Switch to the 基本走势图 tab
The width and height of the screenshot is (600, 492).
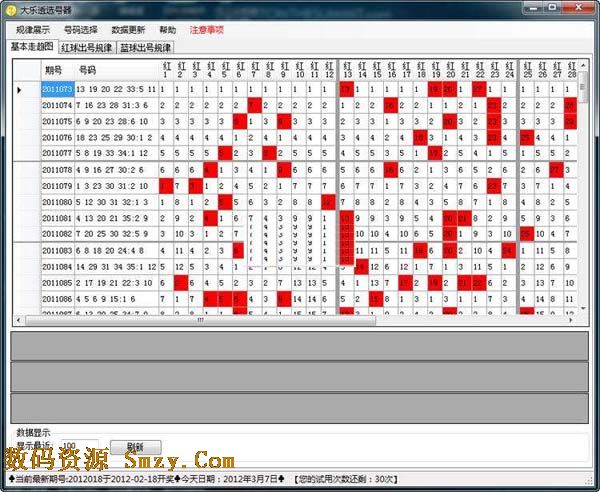[32, 47]
